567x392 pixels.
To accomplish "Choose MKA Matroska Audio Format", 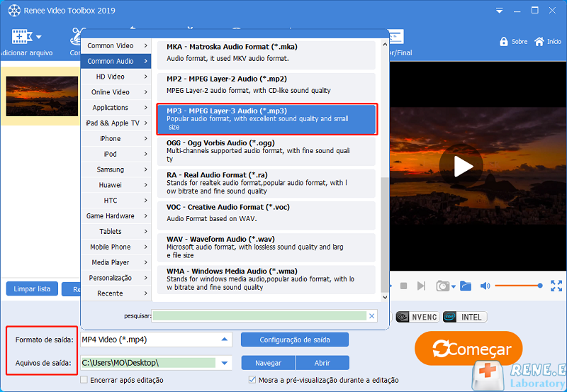I will click(266, 55).
